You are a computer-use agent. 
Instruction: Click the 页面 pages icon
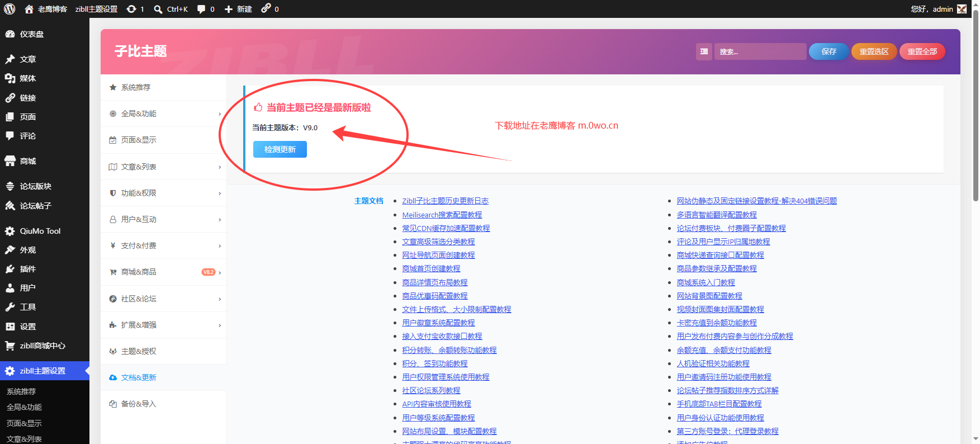coord(10,117)
